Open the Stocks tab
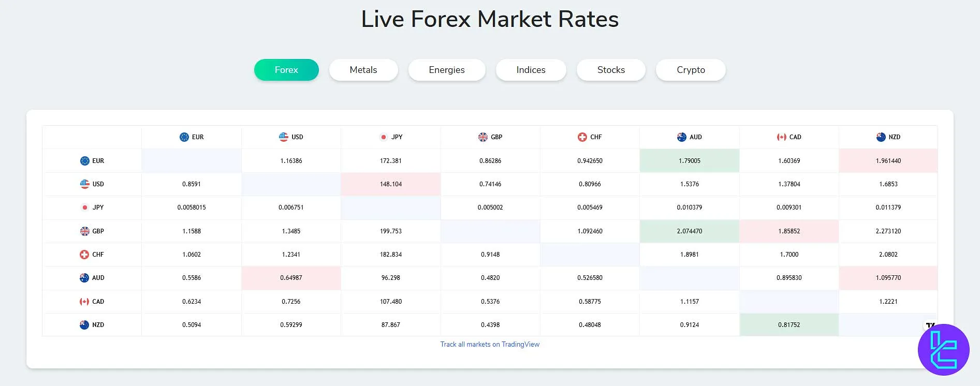This screenshot has height=386, width=980. coord(611,70)
